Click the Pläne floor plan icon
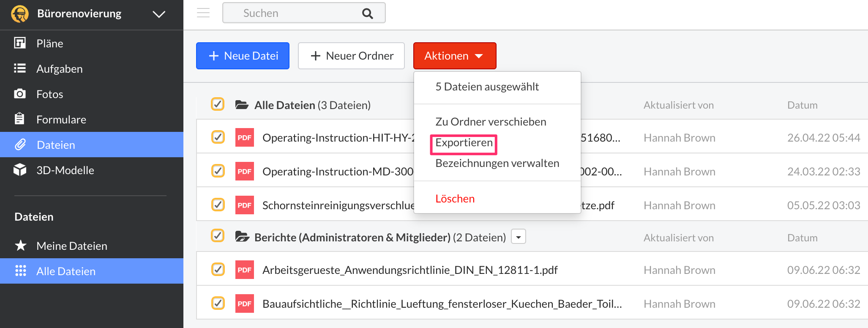 coord(20,43)
